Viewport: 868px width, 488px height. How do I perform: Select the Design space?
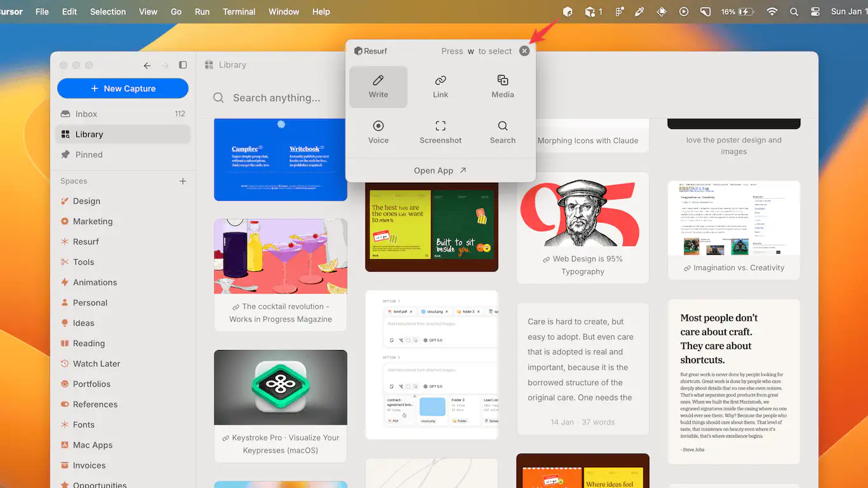point(86,201)
